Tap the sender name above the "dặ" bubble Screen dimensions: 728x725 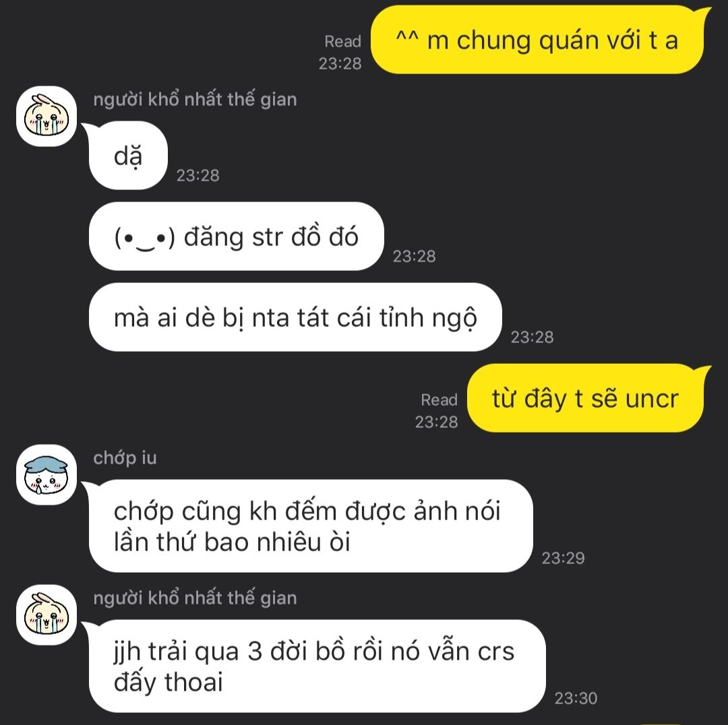195,99
